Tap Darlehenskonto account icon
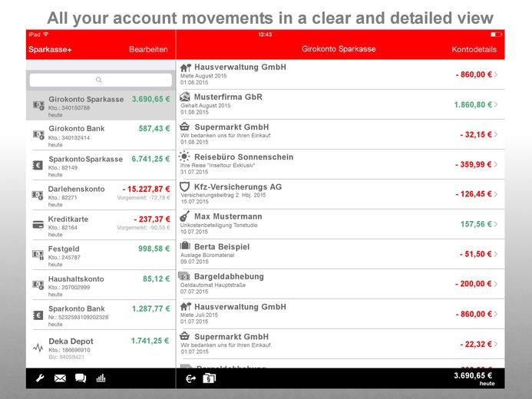This screenshot has height=399, width=532. [38, 195]
